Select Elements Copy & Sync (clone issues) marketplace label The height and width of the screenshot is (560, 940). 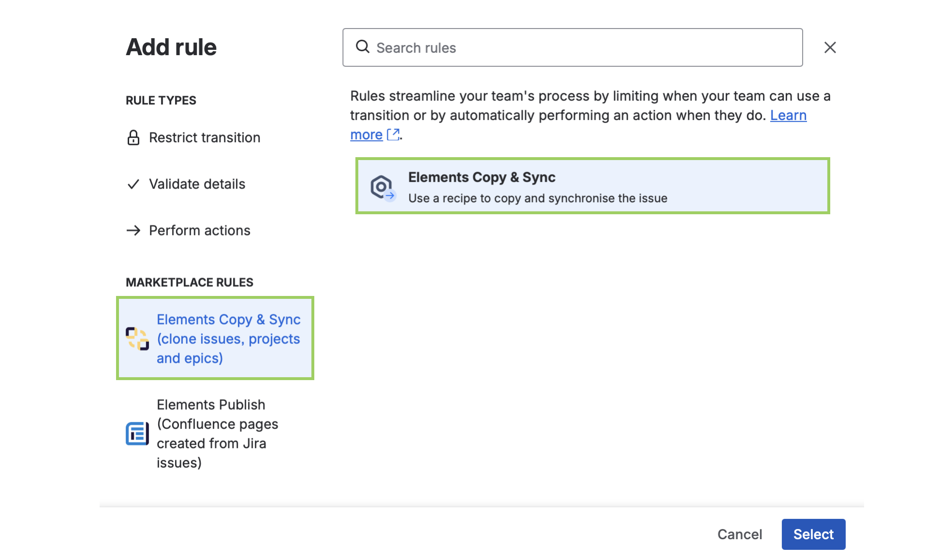(x=228, y=339)
